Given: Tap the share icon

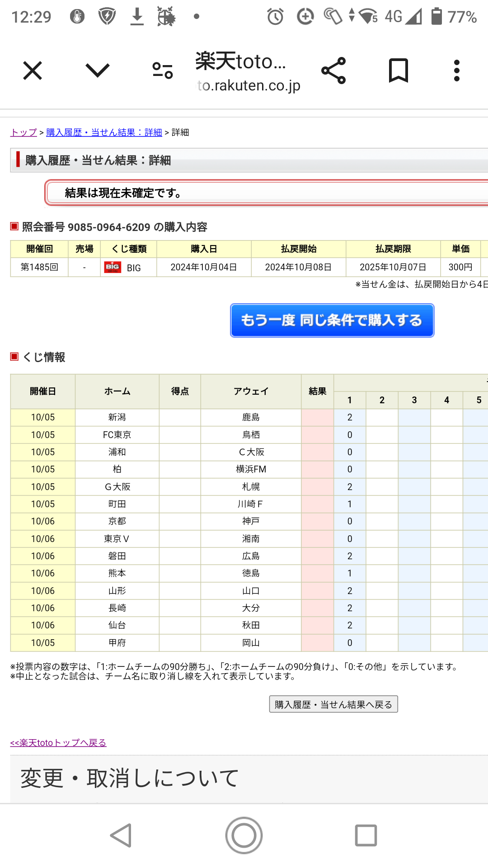Looking at the screenshot, I should click(x=333, y=71).
